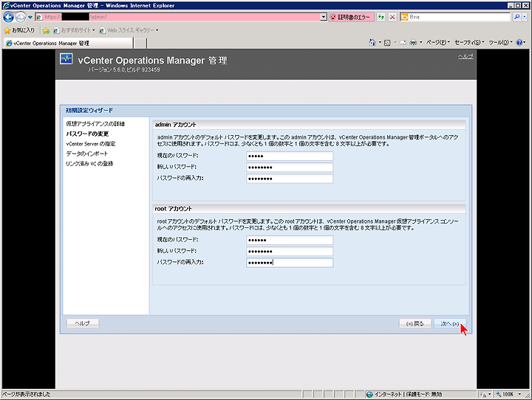
Task: Open the Home button dropdown arrow
Action: pos(380,42)
